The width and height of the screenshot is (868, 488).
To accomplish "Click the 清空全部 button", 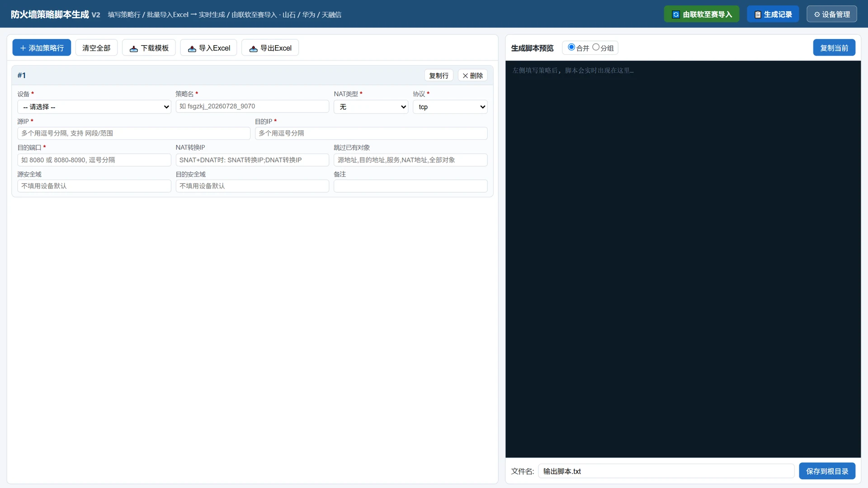I will (x=96, y=48).
